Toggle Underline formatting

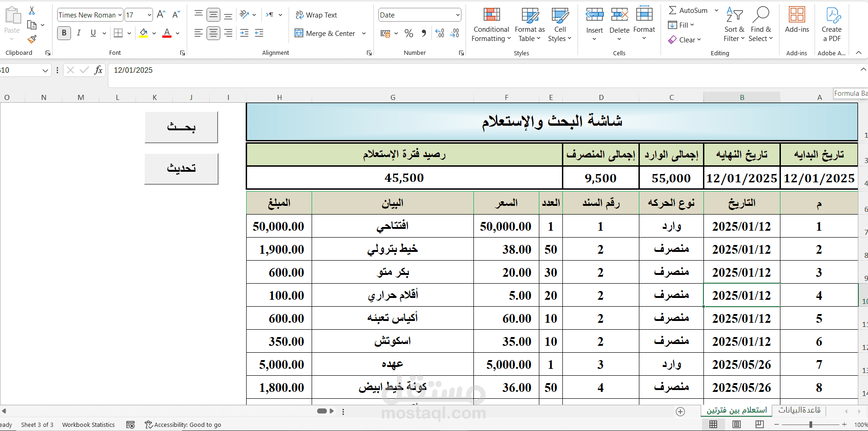click(x=93, y=33)
